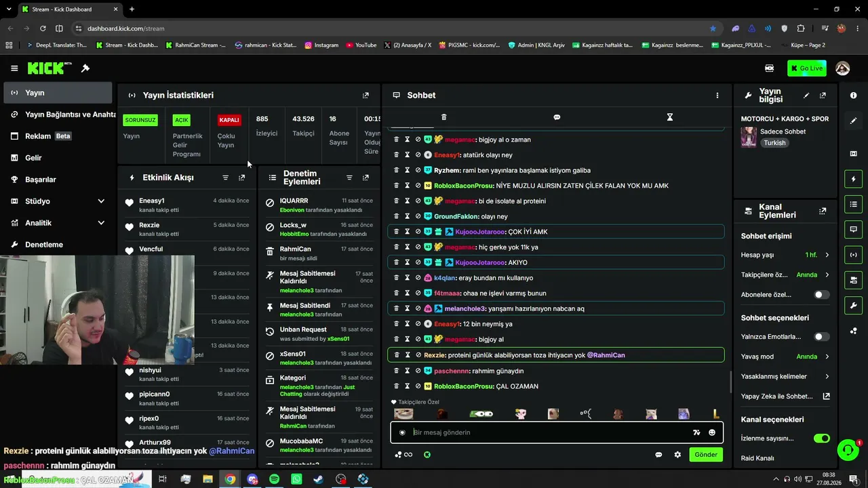Open Gelir in the sidebar
Image resolution: width=868 pixels, height=488 pixels.
58,158
